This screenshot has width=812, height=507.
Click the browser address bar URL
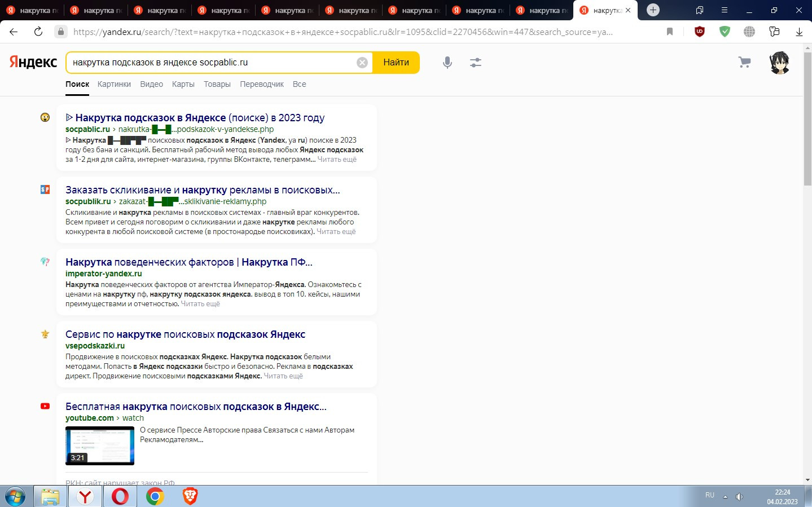tap(343, 32)
